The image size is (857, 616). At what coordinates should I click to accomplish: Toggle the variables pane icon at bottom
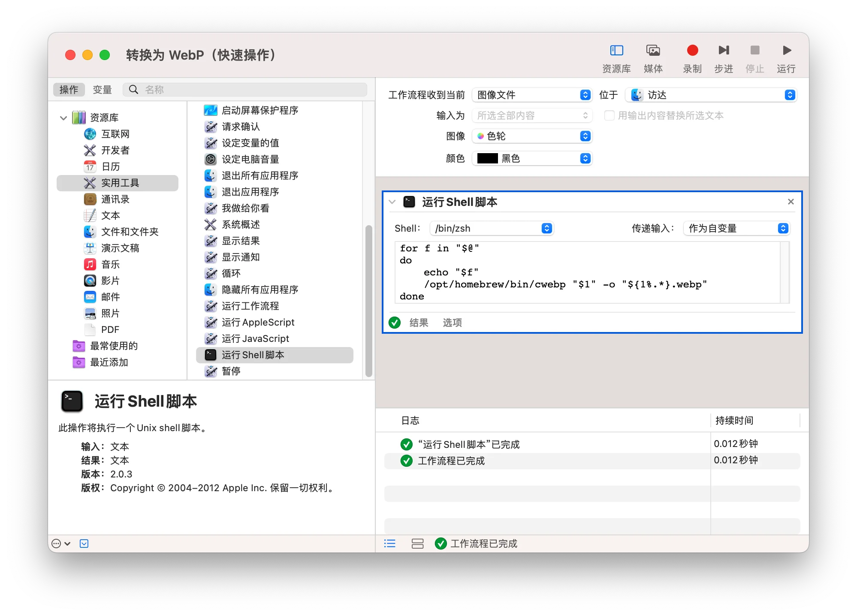click(417, 544)
